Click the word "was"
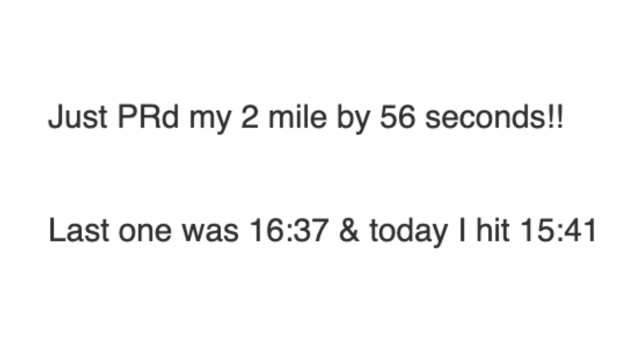Viewport: 644px width, 362px height. pos(210,233)
